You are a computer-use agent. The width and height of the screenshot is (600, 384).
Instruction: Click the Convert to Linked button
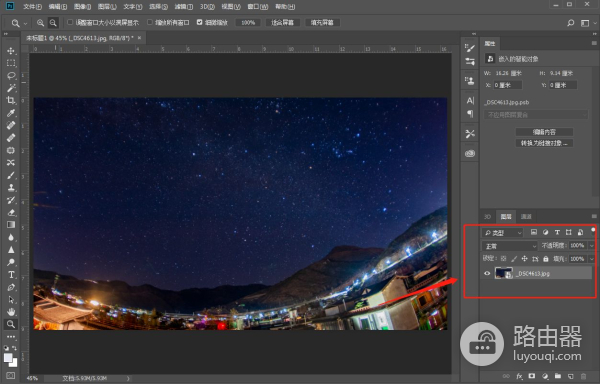pos(544,143)
